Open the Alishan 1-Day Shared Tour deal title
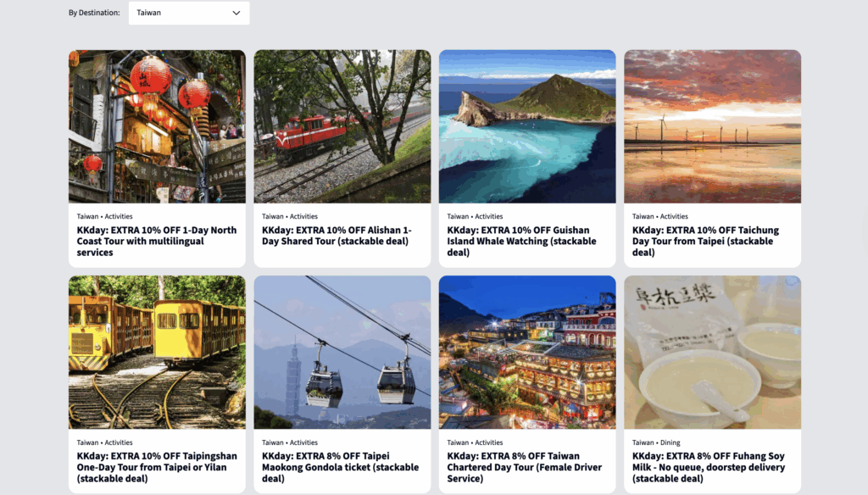This screenshot has height=495, width=868. click(x=337, y=236)
